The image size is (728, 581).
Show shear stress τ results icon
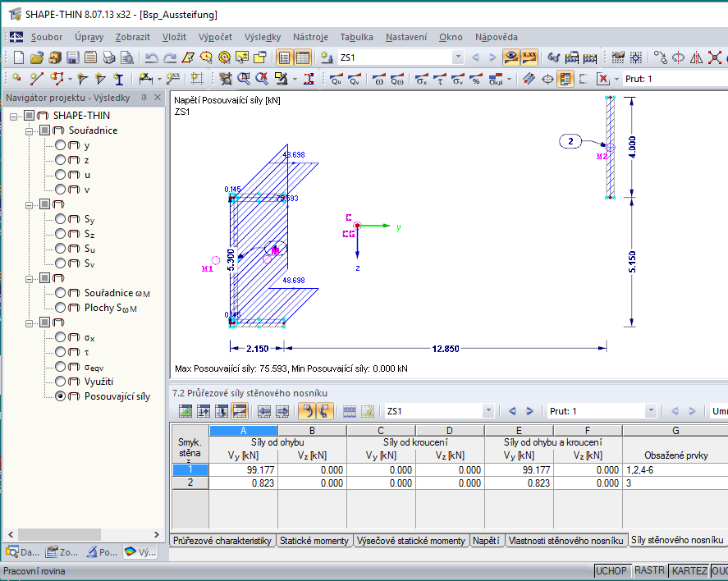[x=439, y=79]
